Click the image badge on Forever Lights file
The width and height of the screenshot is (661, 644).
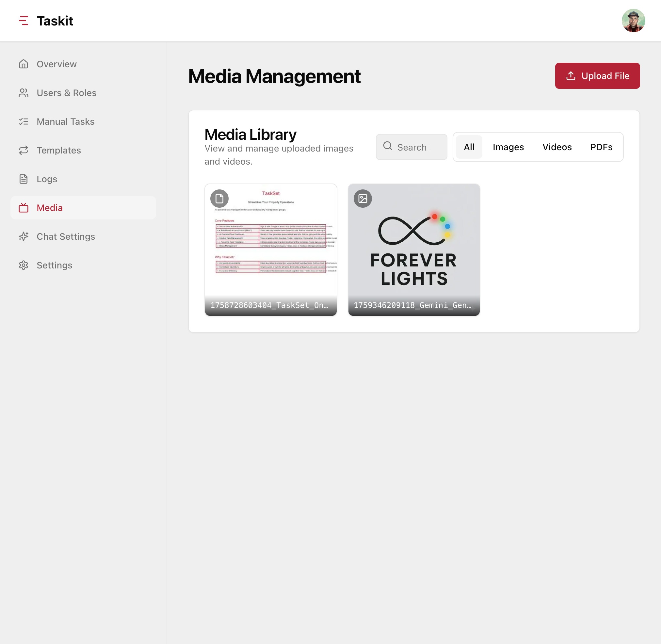coord(363,199)
